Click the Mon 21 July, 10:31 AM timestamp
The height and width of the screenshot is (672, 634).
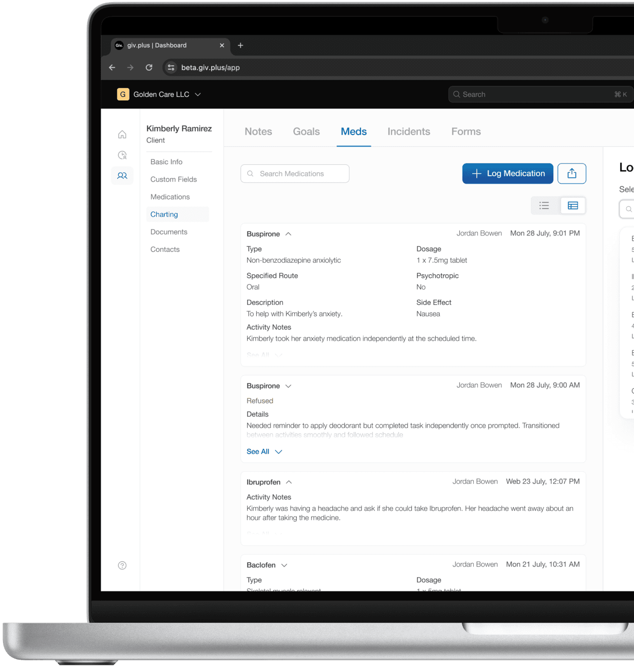tap(543, 564)
